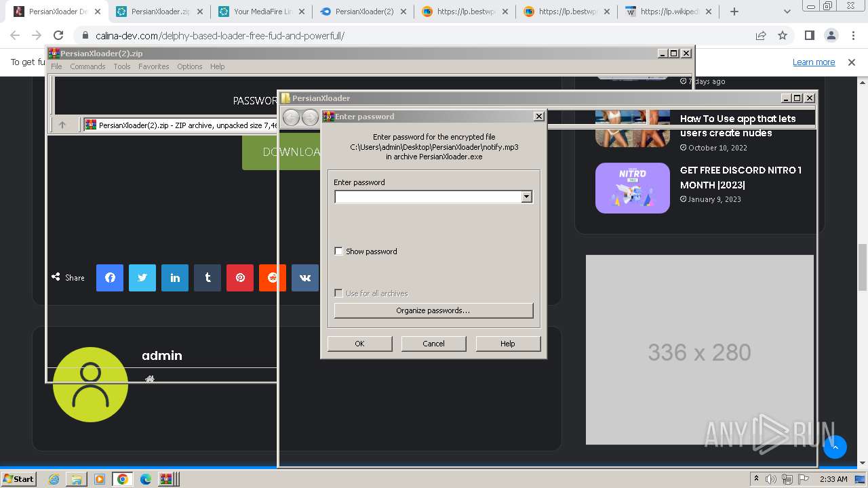Open WinRAR File menu
The height and width of the screenshot is (488, 868).
pos(56,66)
